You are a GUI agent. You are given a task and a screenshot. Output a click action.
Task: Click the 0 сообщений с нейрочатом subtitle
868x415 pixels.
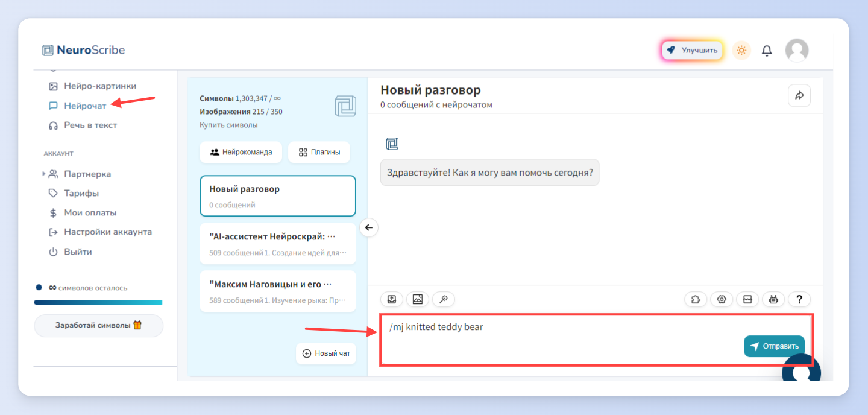point(436,105)
